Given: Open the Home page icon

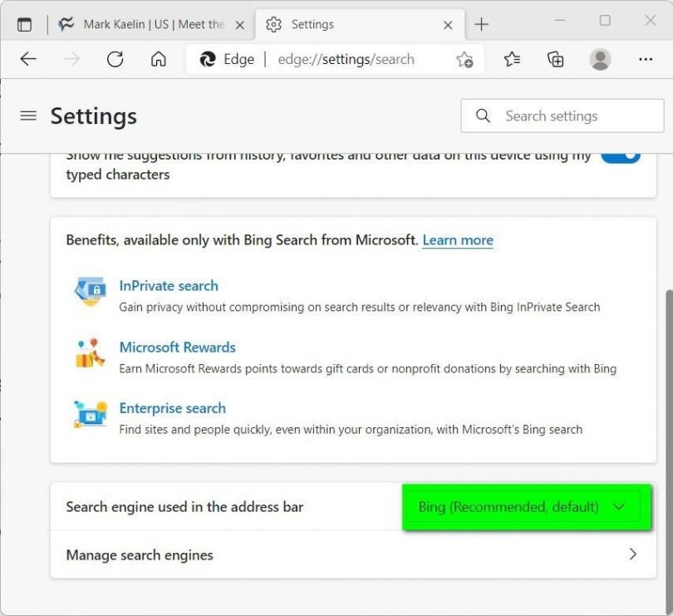Looking at the screenshot, I should 158,59.
